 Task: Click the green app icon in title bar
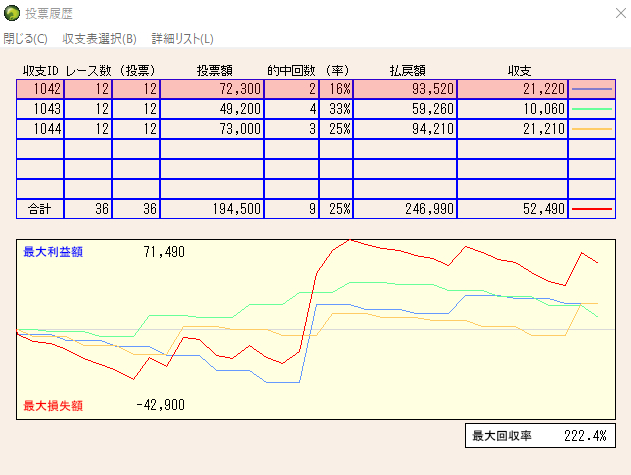pyautogui.click(x=12, y=13)
